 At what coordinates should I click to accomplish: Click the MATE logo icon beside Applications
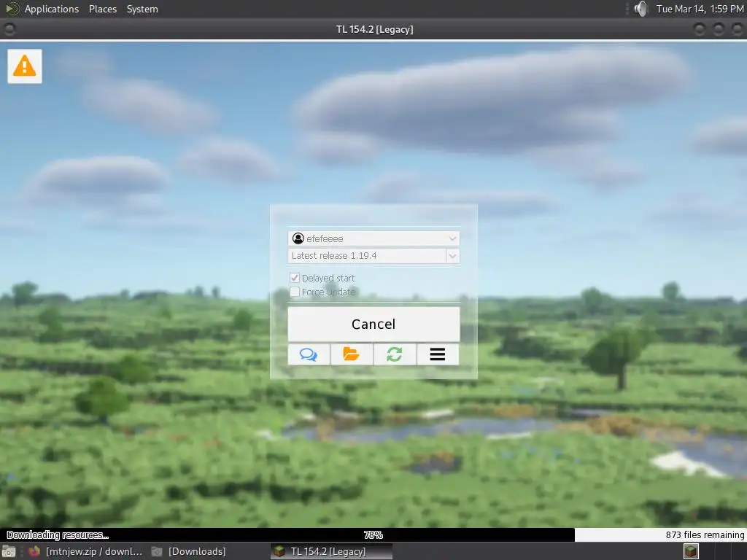[x=12, y=9]
